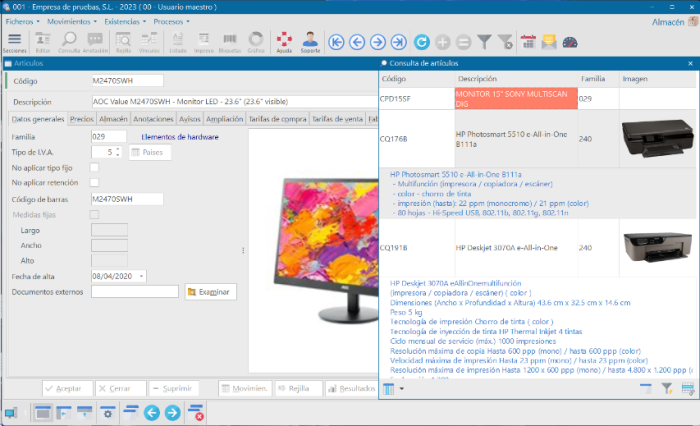Open the Listado report icon
Viewport: 700px width, 426px height.
[178, 42]
